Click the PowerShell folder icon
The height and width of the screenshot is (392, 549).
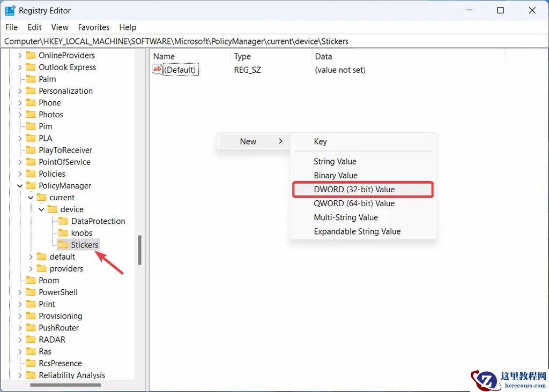click(31, 292)
